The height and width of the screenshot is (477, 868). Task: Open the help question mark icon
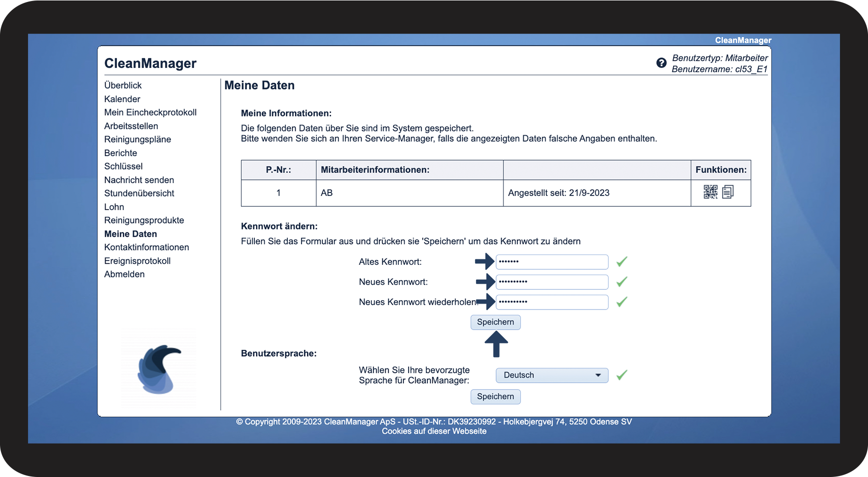(x=661, y=63)
